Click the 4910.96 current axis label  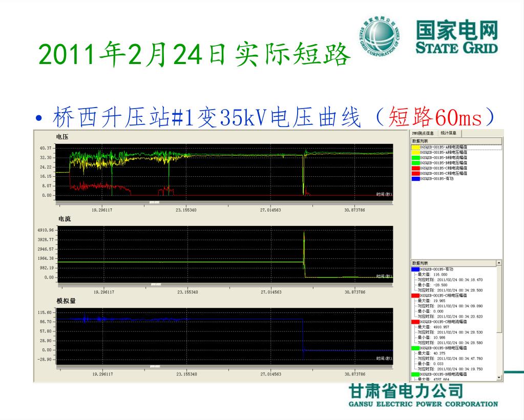46,230
